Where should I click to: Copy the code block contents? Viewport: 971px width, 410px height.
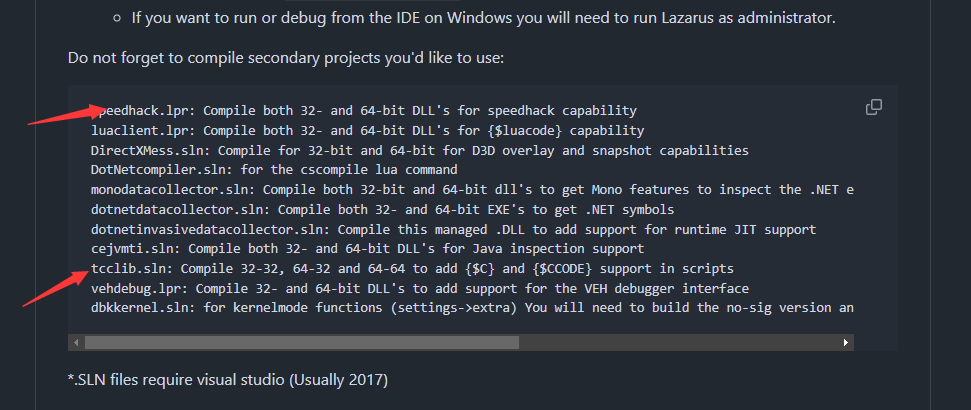(x=873, y=107)
